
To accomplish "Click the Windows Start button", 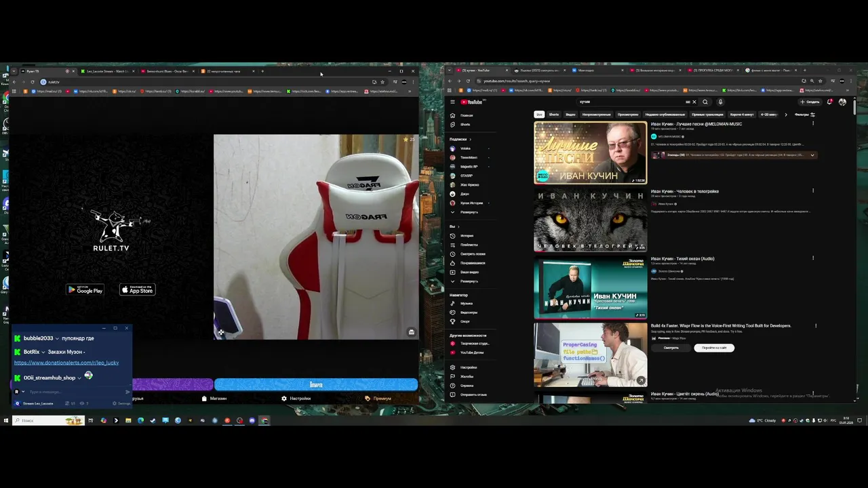I will [x=6, y=420].
